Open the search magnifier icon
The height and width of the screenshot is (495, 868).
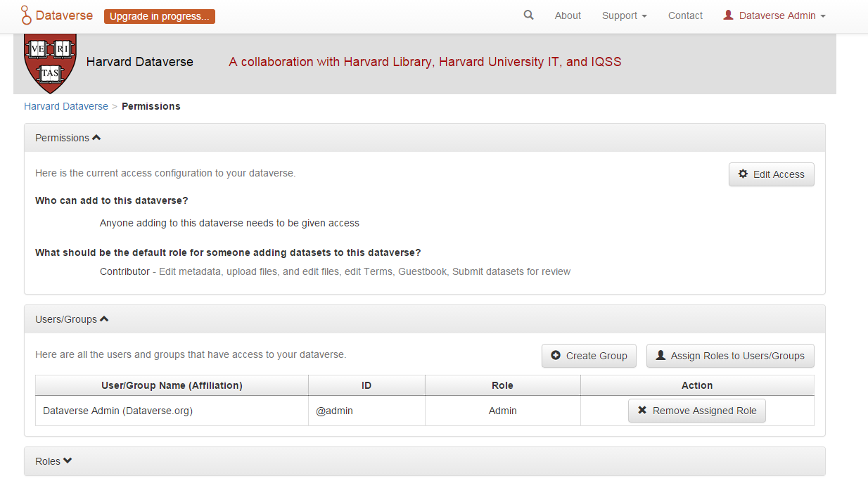528,15
